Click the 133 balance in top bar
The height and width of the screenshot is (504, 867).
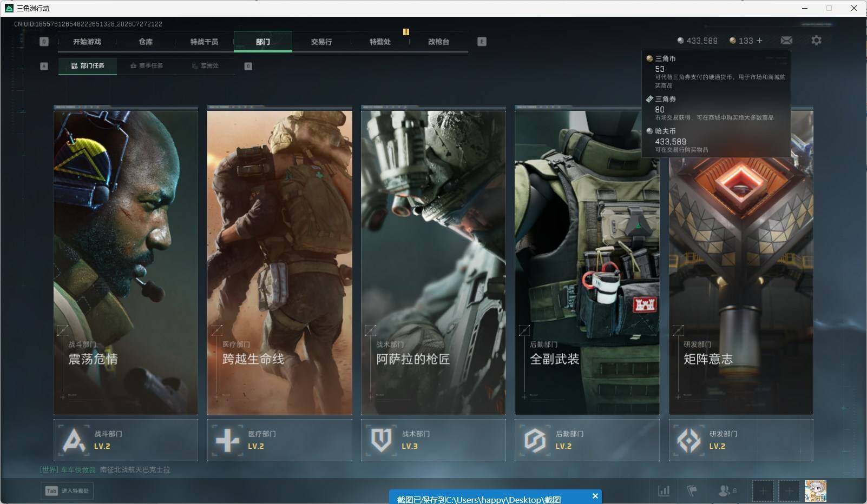pos(746,41)
